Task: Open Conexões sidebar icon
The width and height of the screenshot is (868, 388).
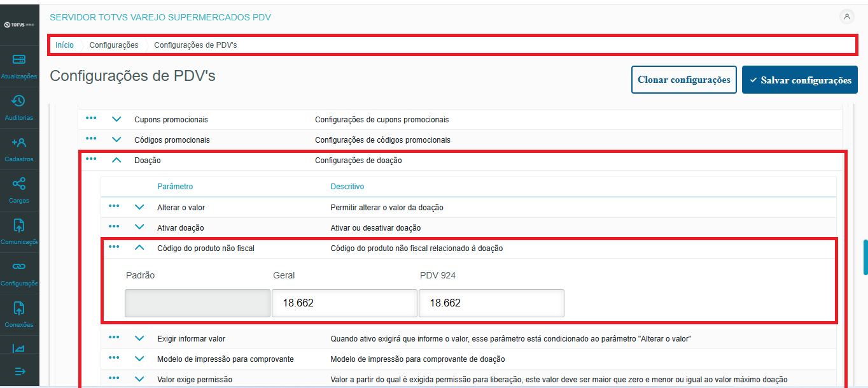Action: tap(19, 308)
